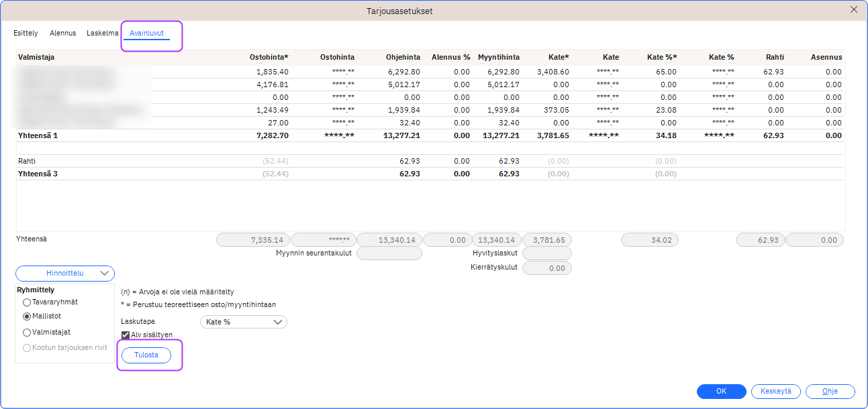
Task: Uncheck the Alv sisältyen checkbox
Action: click(126, 335)
